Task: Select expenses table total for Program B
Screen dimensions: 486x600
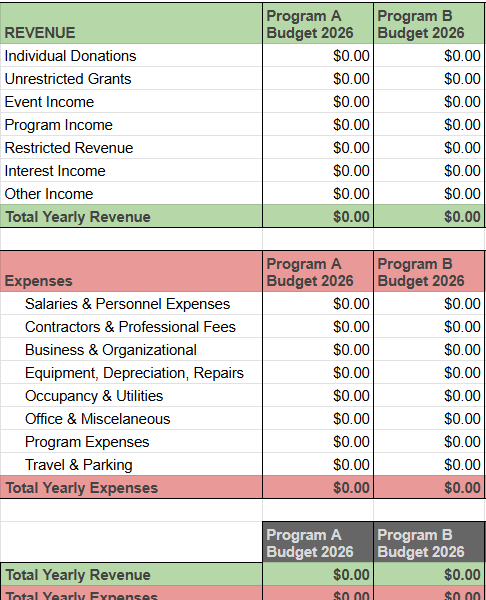Action: [x=429, y=487]
